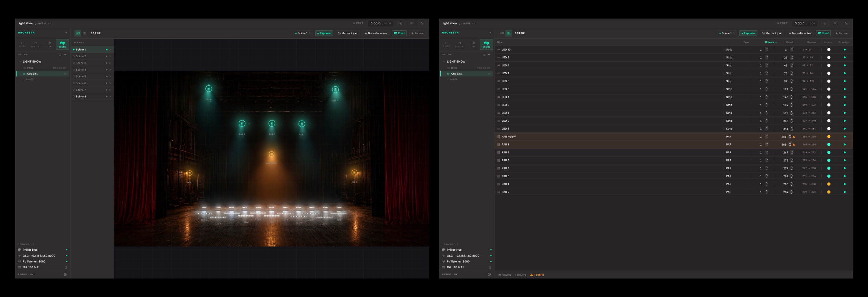Open bridge settings gear in fixture table window
Image resolution: width=868 pixels, height=297 pixels.
click(489, 274)
